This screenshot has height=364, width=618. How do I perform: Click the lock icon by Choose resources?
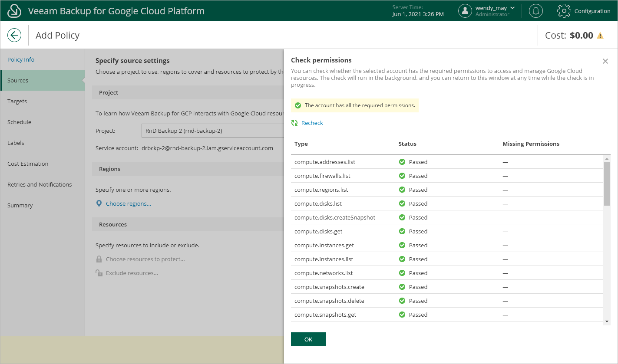coord(99,259)
